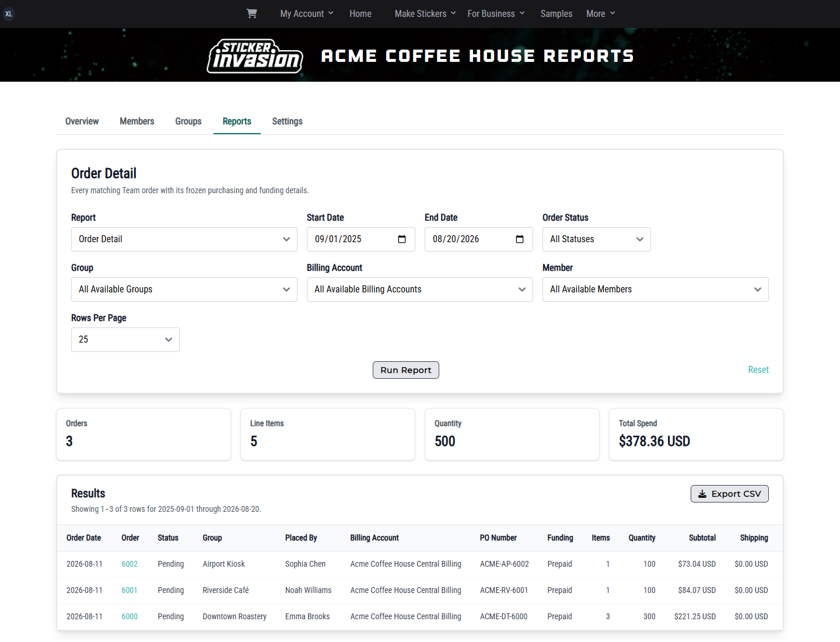Expand the Make Stickers menu
The height and width of the screenshot is (642, 840).
coord(425,13)
